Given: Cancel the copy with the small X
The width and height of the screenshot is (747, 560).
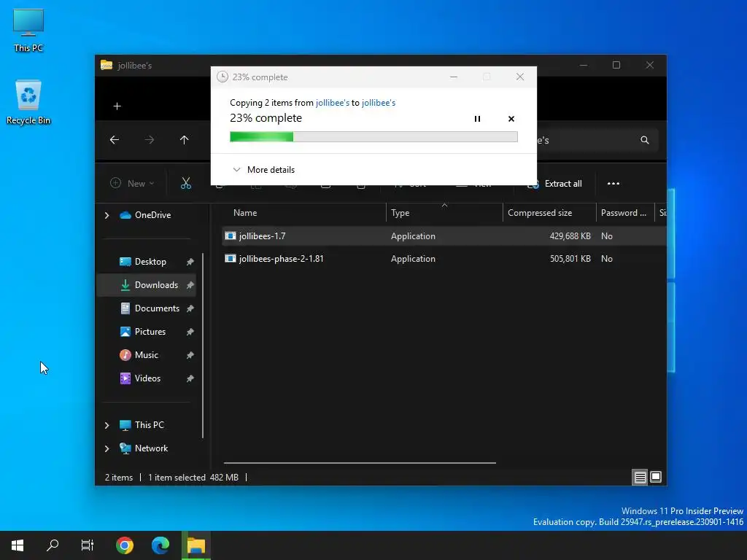Looking at the screenshot, I should point(511,119).
